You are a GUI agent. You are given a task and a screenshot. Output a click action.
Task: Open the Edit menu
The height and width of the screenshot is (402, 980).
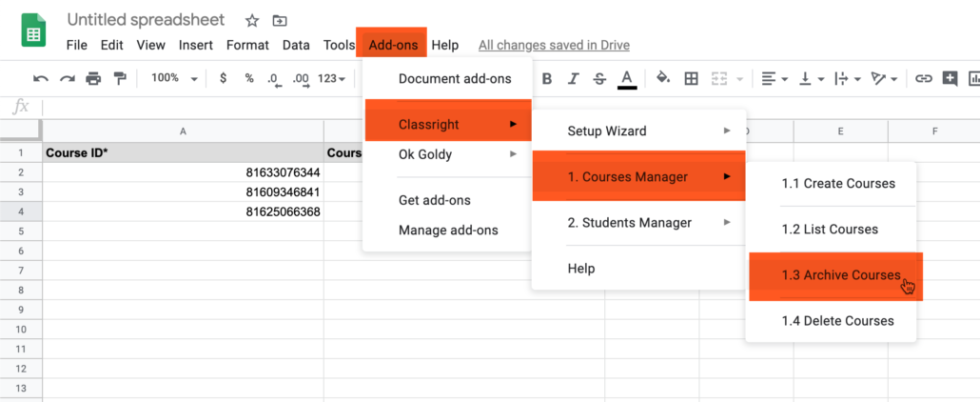pyautogui.click(x=112, y=45)
